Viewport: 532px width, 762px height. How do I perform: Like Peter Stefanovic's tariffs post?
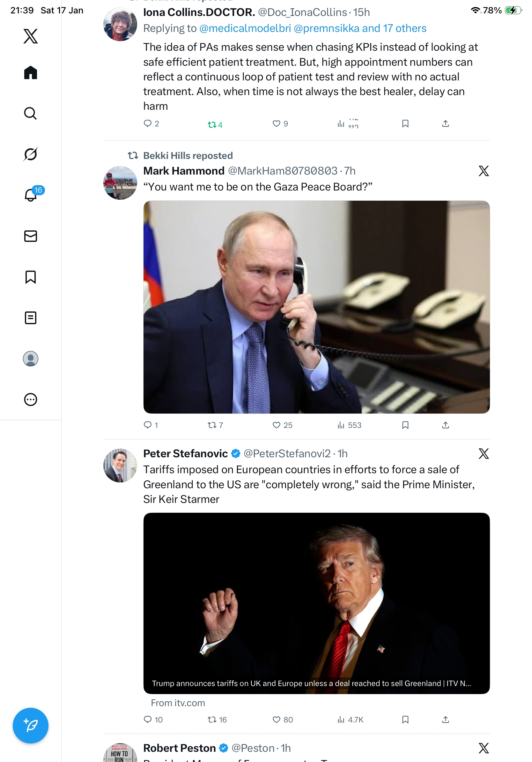[276, 720]
